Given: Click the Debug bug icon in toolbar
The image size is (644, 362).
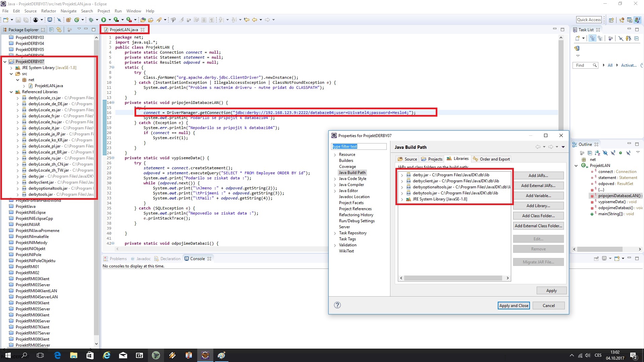Looking at the screenshot, I should click(x=91, y=20).
